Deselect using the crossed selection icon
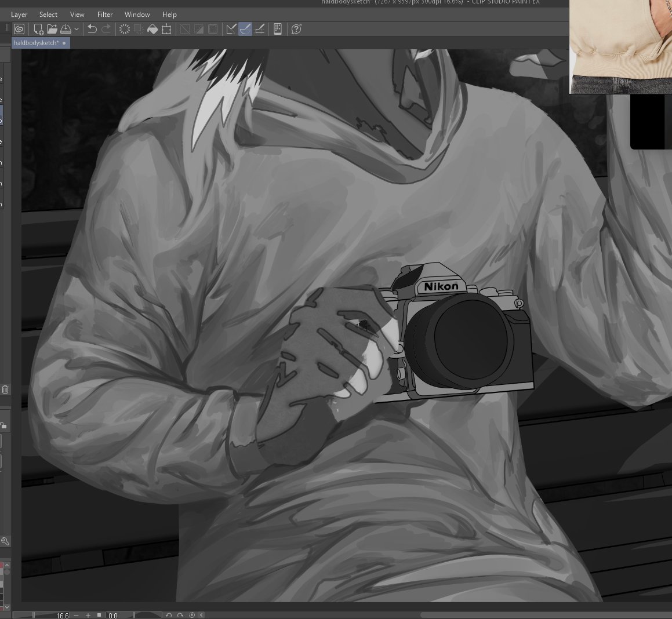The image size is (672, 619). point(185,29)
